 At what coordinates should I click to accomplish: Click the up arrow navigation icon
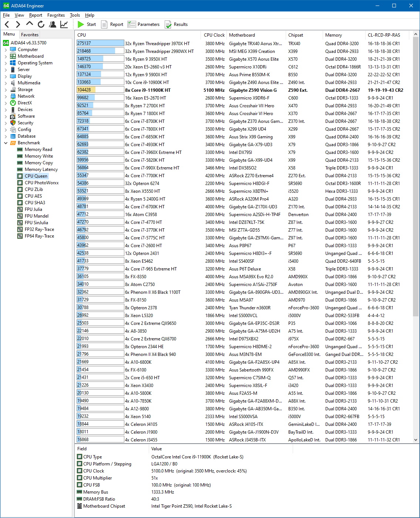[x=30, y=24]
